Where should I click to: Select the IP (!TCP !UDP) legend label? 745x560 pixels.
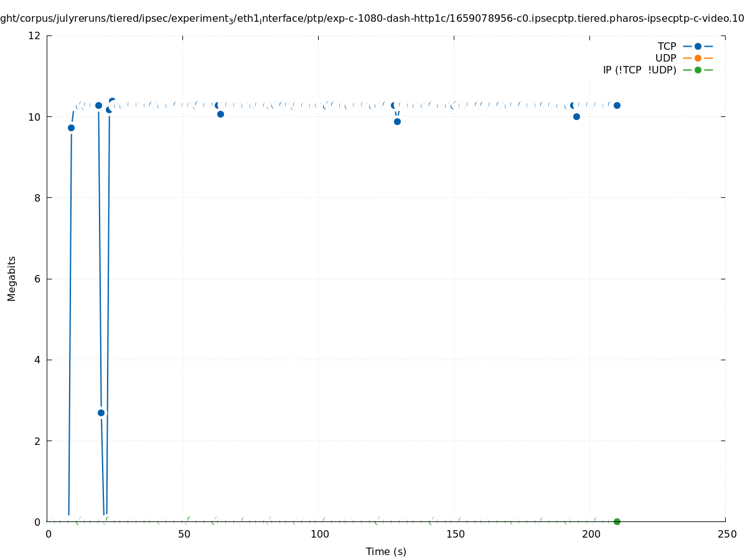point(639,70)
